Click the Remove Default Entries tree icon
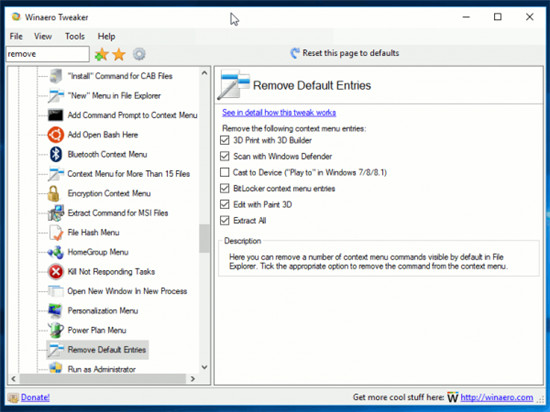The height and width of the screenshot is (412, 550). [56, 350]
